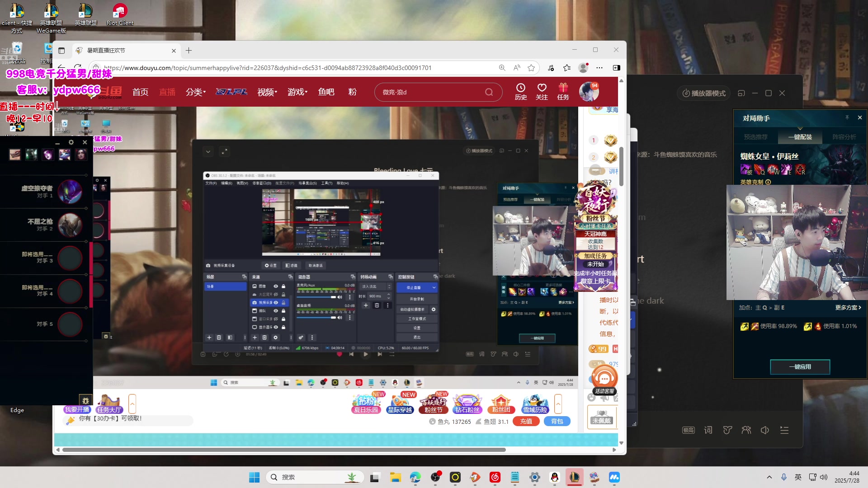Expand the arrow beside 任务大厅
The width and height of the screenshot is (868, 488).
(132, 404)
